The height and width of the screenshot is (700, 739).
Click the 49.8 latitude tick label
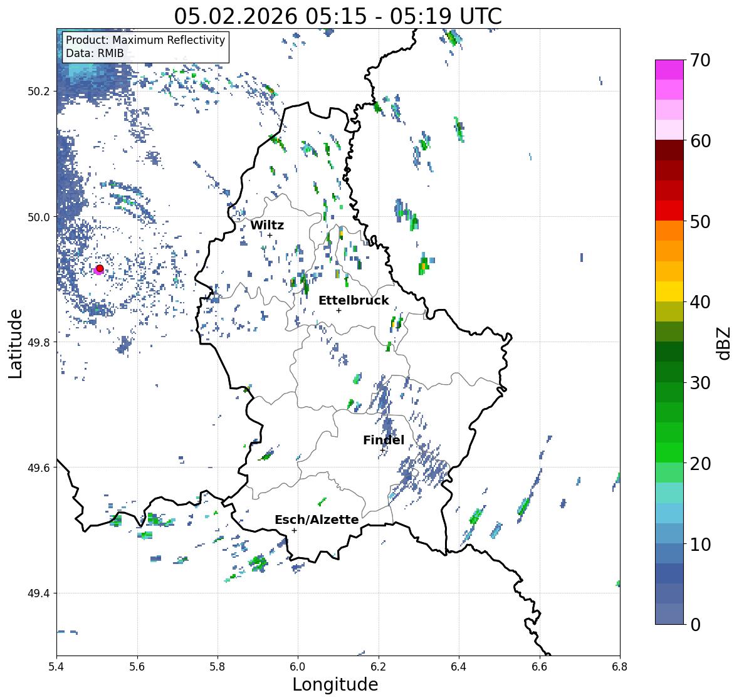(38, 342)
